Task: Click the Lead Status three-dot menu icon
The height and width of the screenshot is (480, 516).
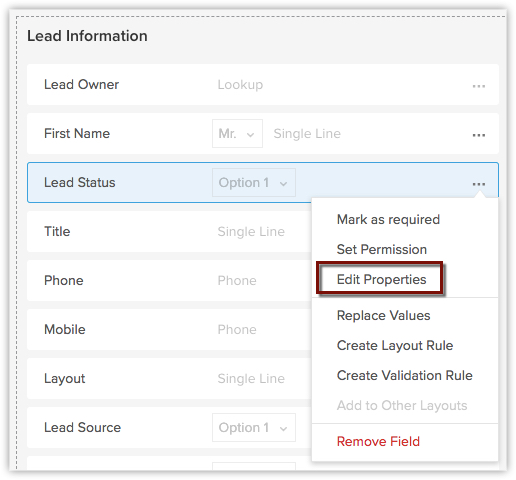Action: coord(478,184)
